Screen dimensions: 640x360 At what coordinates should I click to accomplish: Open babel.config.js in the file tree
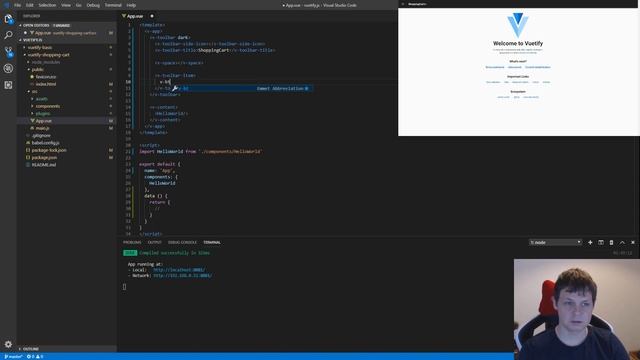pos(45,143)
